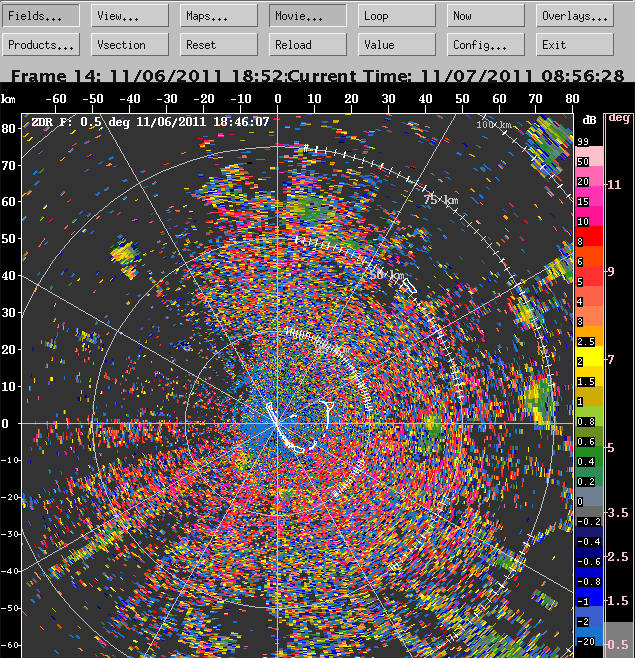Screen dimensions: 635x658
Task: Select the 4 dB color swatch
Action: (x=589, y=297)
